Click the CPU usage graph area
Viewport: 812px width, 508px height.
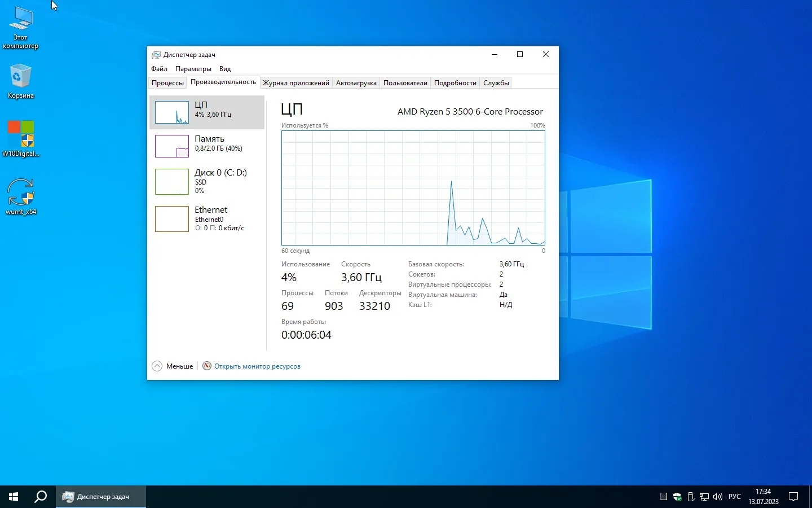tap(413, 188)
